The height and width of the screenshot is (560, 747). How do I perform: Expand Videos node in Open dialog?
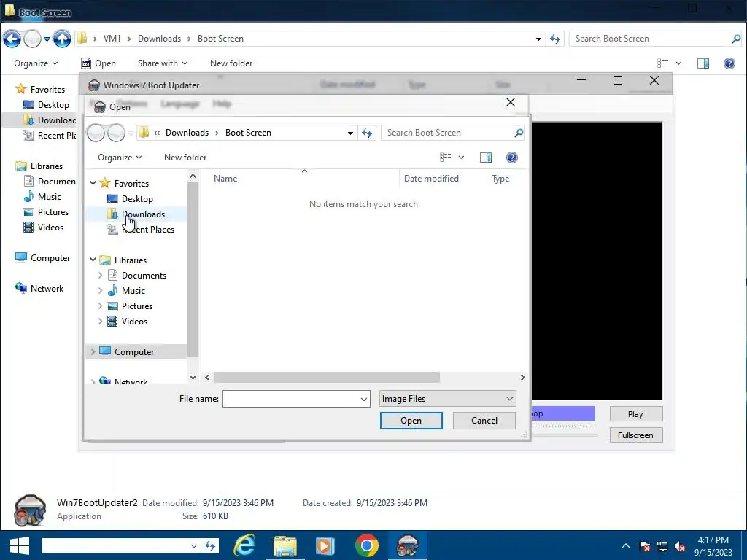pyautogui.click(x=100, y=322)
